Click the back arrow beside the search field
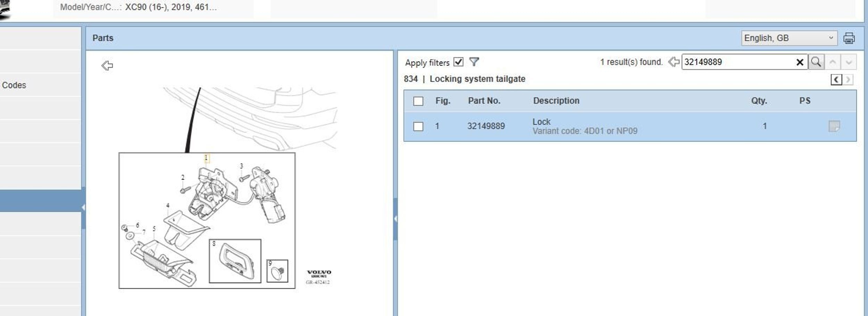Screen dimensions: 868x316 (x=674, y=62)
